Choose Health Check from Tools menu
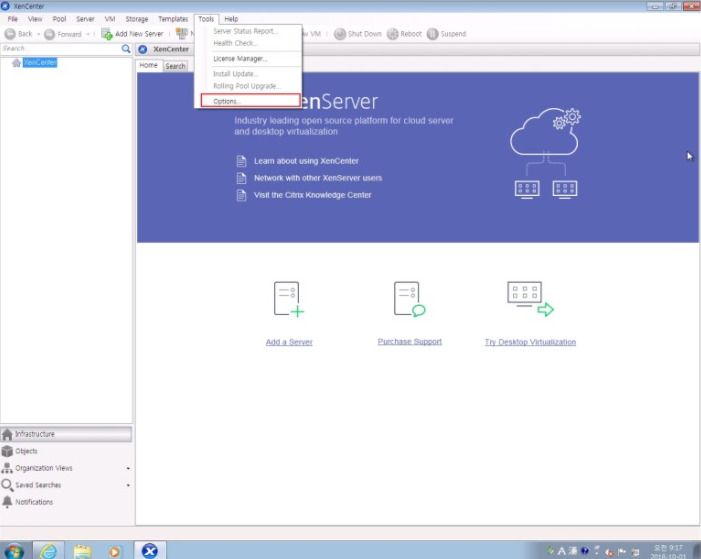Screen dimensions: 701x559 (248, 43)
